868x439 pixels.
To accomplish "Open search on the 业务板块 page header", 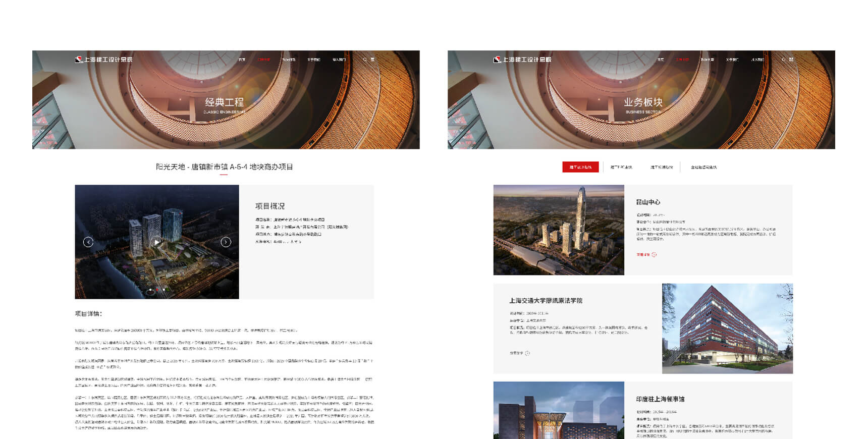I will (x=784, y=60).
